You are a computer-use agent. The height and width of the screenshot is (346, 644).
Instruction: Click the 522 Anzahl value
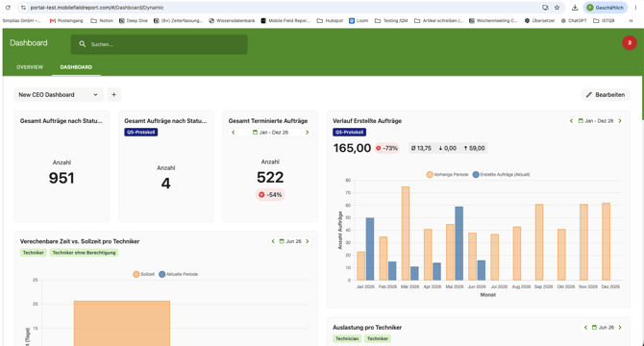(270, 177)
